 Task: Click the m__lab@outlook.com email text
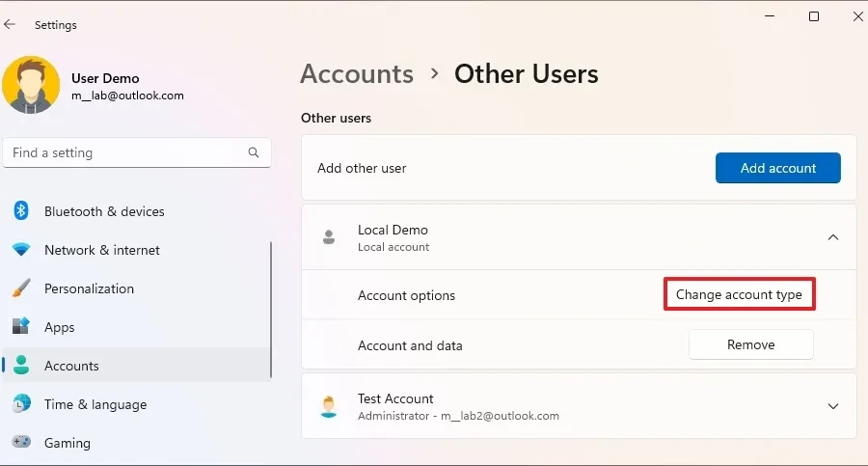point(127,96)
